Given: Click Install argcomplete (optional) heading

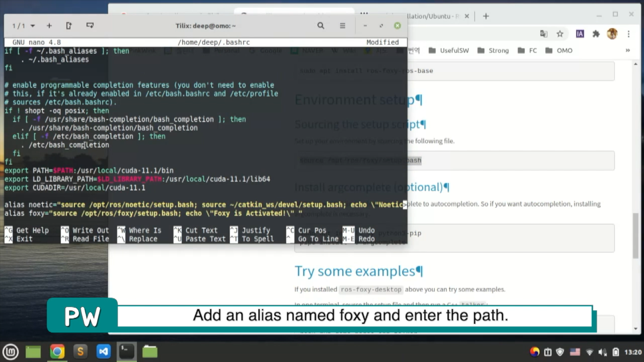Looking at the screenshot, I should click(x=371, y=187).
